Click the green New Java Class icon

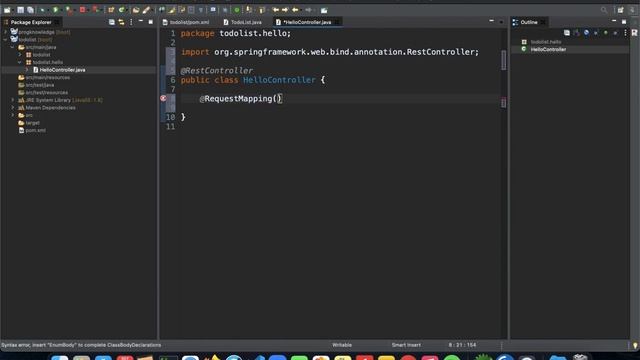tap(122, 10)
